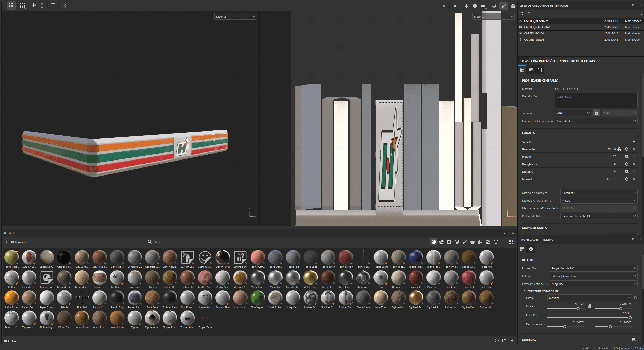Screen dimensions: 644x350
Task: Click the Iray render croissant icon
Action: click(494, 6)
